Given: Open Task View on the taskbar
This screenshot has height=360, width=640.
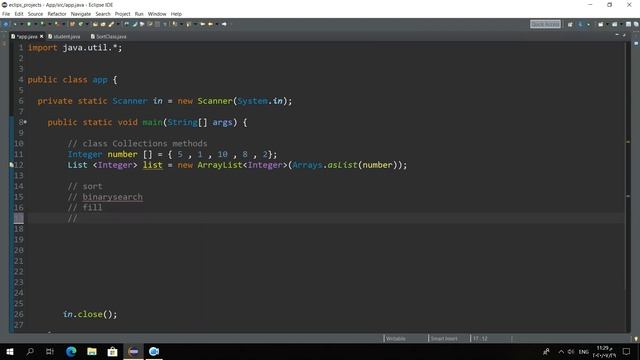Looking at the screenshot, I should [x=50, y=351].
